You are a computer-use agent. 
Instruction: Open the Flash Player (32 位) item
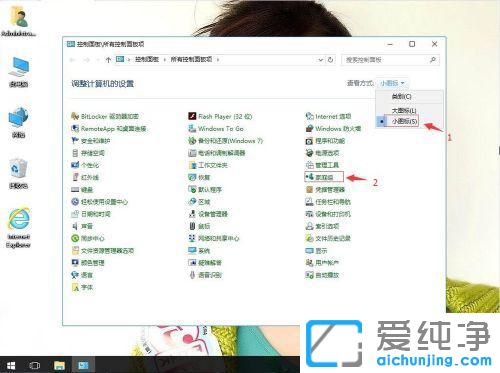(x=220, y=116)
